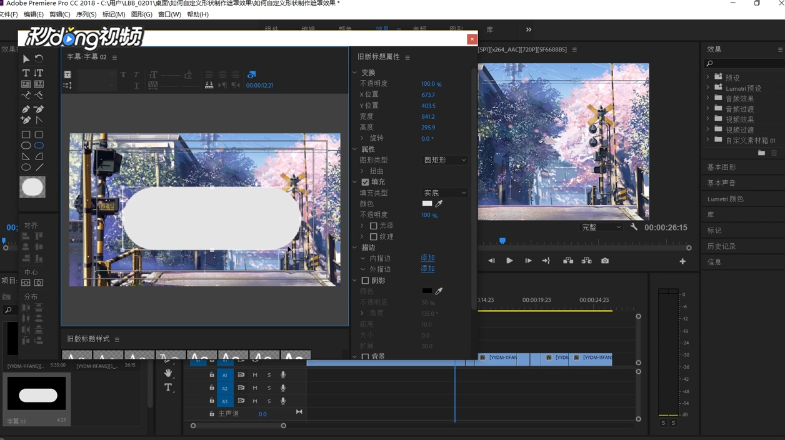Click the New Bin folder icon in Effects
The width and height of the screenshot is (785, 440).
tap(761, 153)
